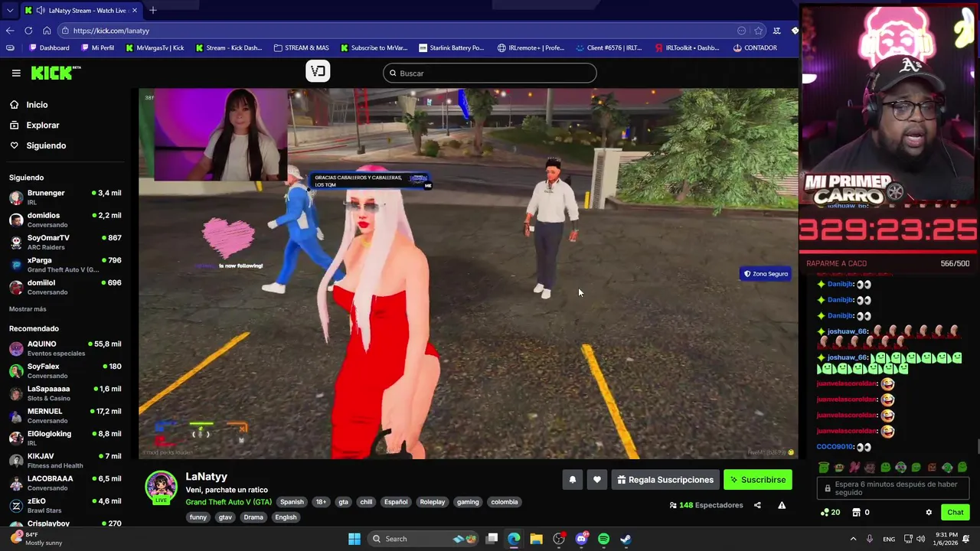
Task: Click the address bar URL
Action: 111,31
